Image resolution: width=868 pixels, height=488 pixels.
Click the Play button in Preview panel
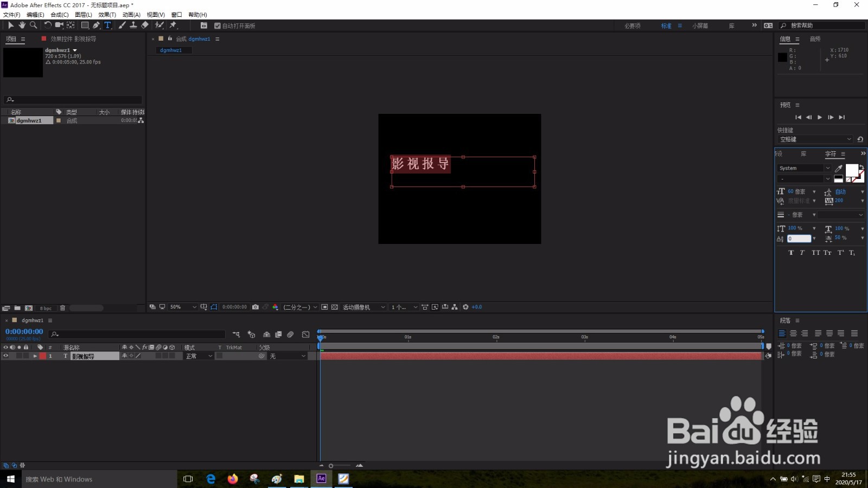coord(820,117)
